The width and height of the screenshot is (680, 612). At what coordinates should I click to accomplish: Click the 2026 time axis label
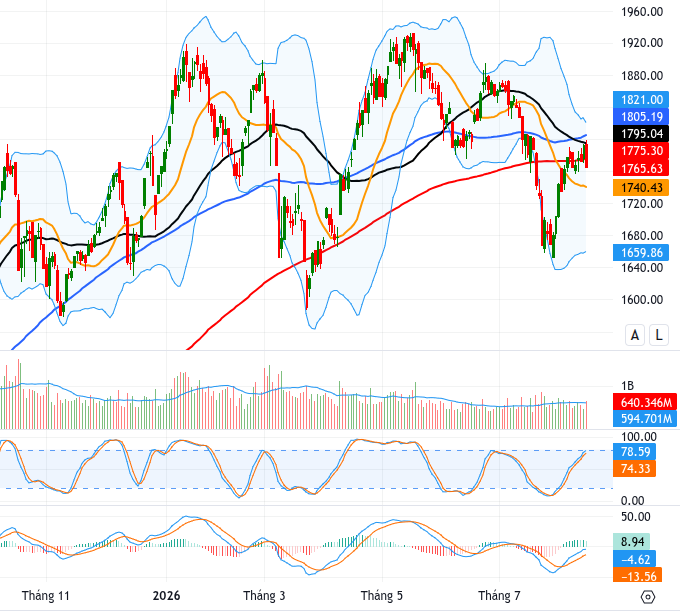coord(166,596)
